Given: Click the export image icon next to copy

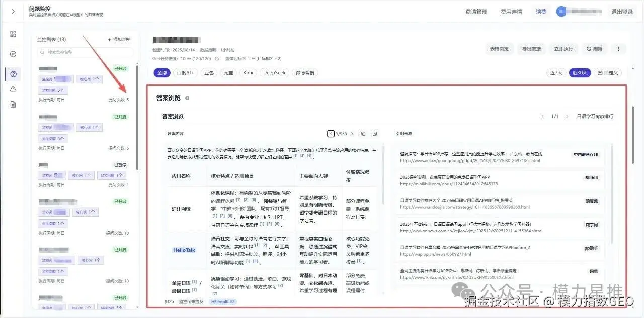Looking at the screenshot, I should click(x=375, y=133).
